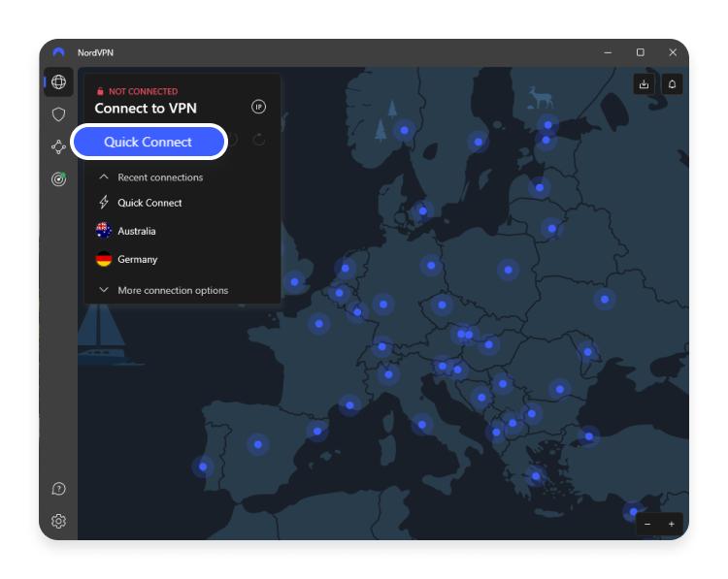Click the Germany flag icon
728x579 pixels.
pyautogui.click(x=104, y=259)
